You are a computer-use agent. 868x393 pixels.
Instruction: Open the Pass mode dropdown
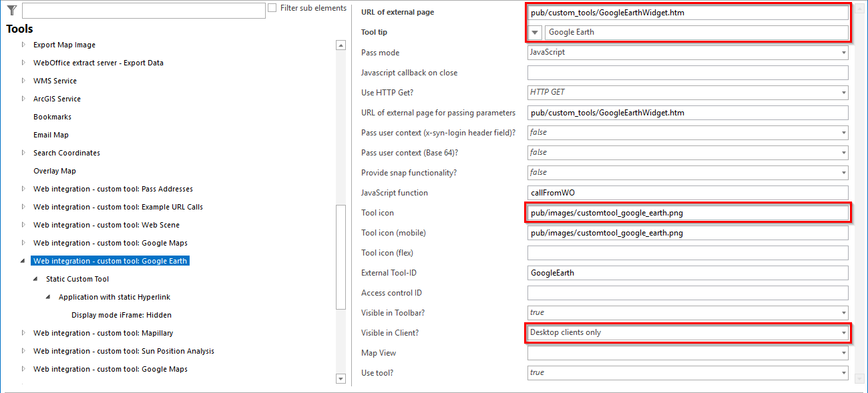842,52
